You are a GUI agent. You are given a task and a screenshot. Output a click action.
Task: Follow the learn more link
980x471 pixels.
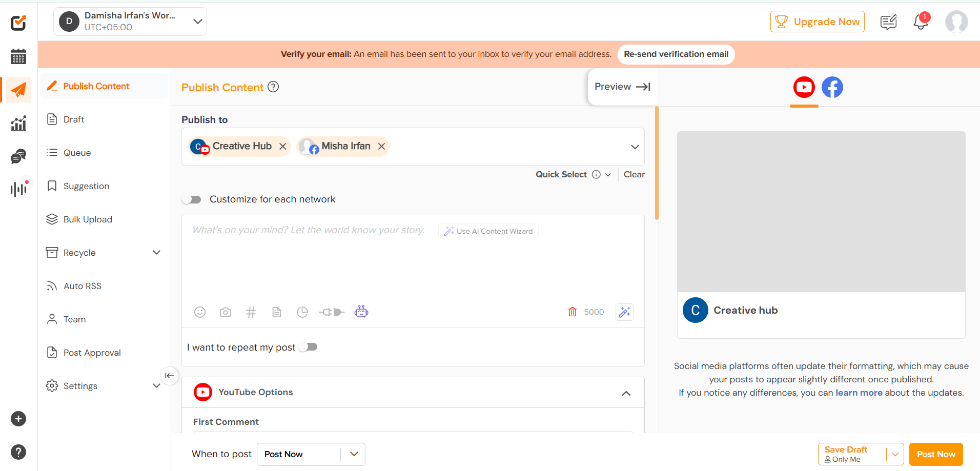pyautogui.click(x=859, y=393)
